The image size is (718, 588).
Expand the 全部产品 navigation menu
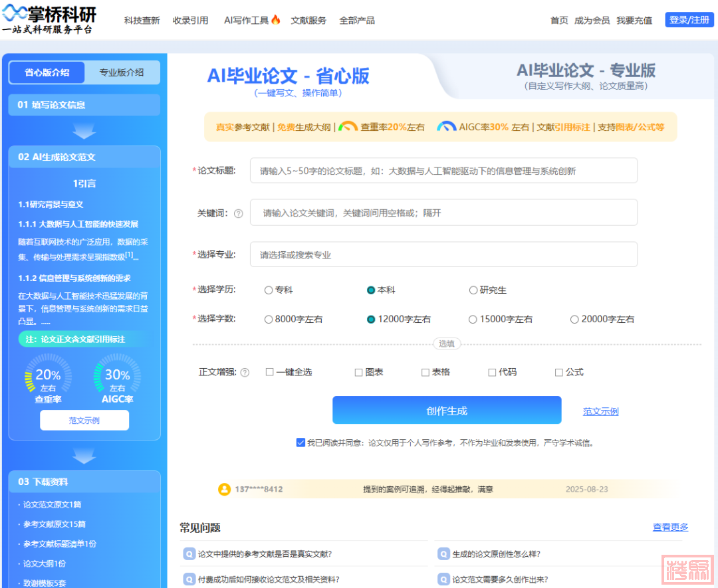[x=357, y=21]
